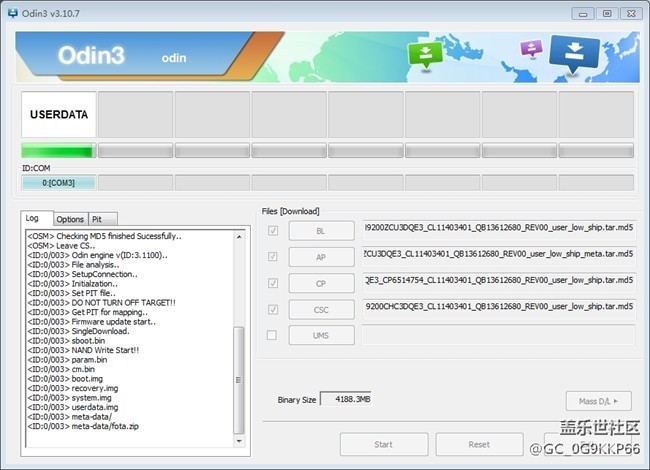The height and width of the screenshot is (470, 650).
Task: Close the Odin3 window
Action: coord(631,14)
